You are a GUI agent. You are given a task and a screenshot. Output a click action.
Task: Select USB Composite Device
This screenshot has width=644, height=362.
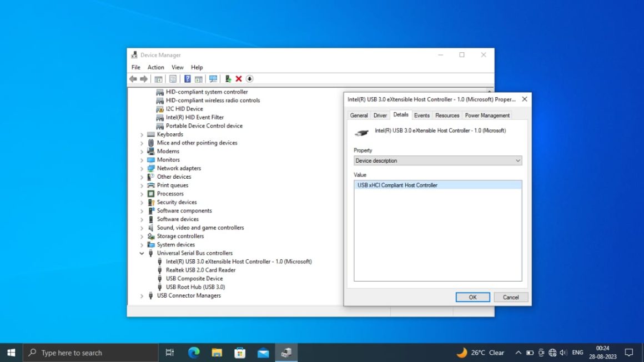click(x=194, y=279)
